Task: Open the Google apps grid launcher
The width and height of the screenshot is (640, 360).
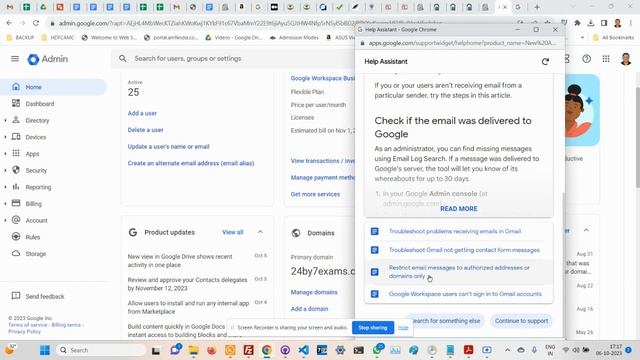Action: click(x=606, y=59)
